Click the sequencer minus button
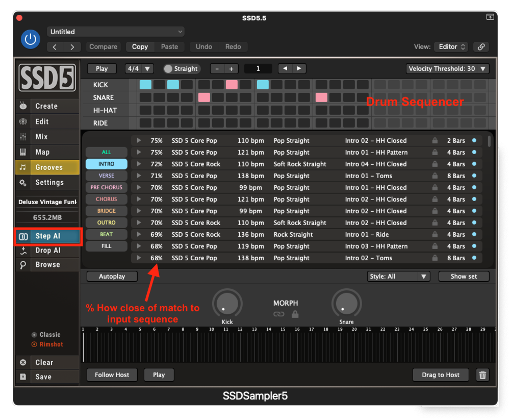The width and height of the screenshot is (510, 420). (x=217, y=69)
